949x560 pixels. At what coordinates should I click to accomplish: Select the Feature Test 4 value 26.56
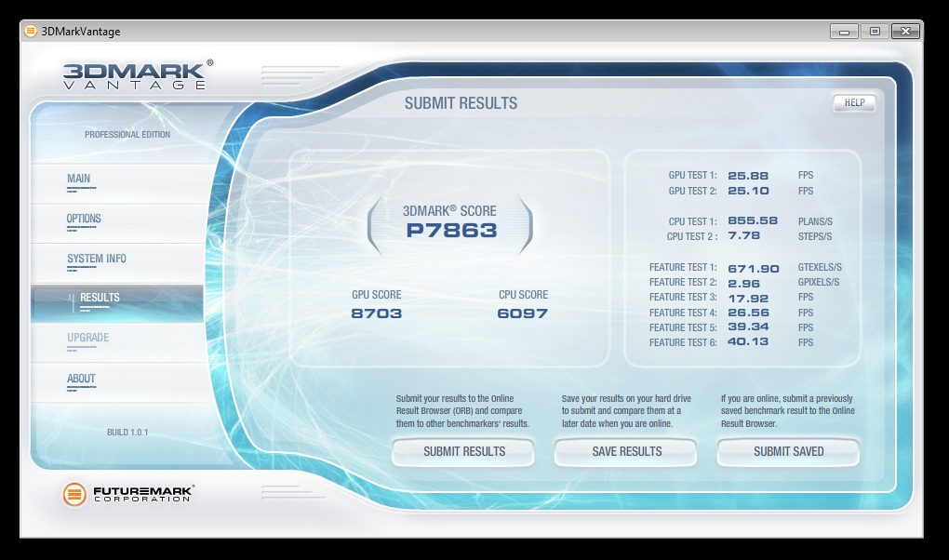[x=749, y=313]
